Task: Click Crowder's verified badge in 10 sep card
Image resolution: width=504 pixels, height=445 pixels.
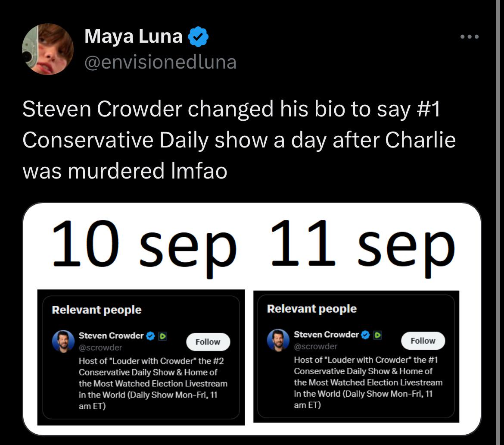Action: 151,336
